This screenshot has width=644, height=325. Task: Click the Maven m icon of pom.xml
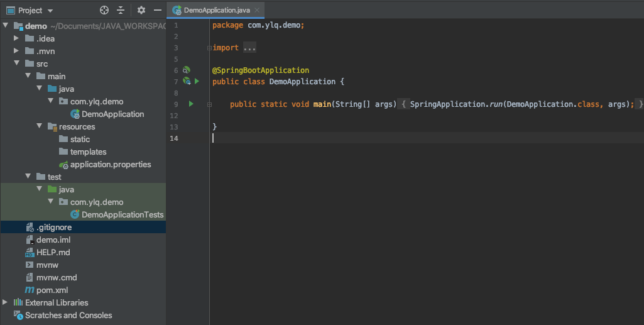coord(30,290)
